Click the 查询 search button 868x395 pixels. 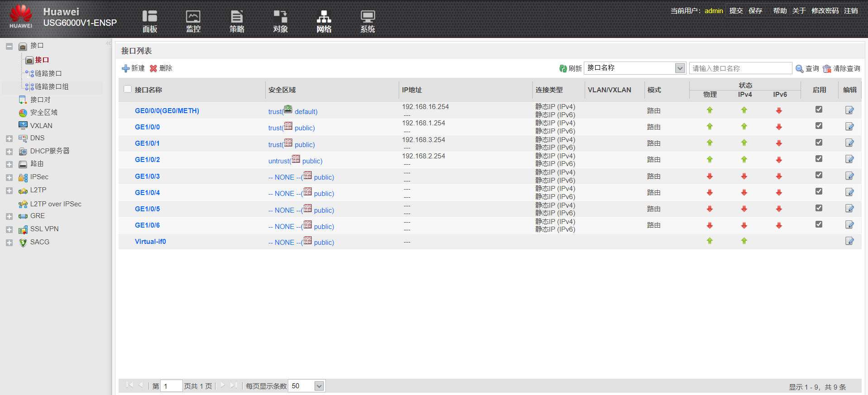[807, 68]
